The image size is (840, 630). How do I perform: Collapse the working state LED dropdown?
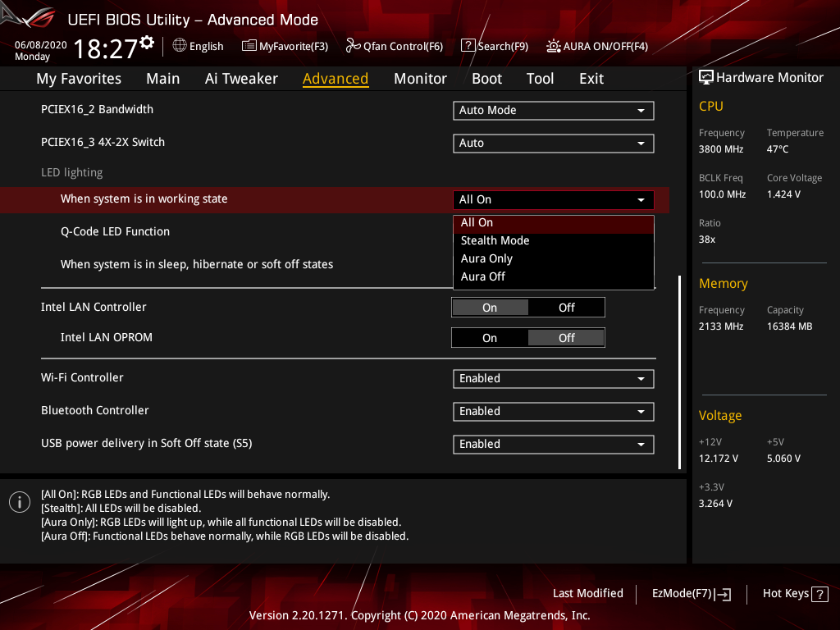[x=554, y=200]
